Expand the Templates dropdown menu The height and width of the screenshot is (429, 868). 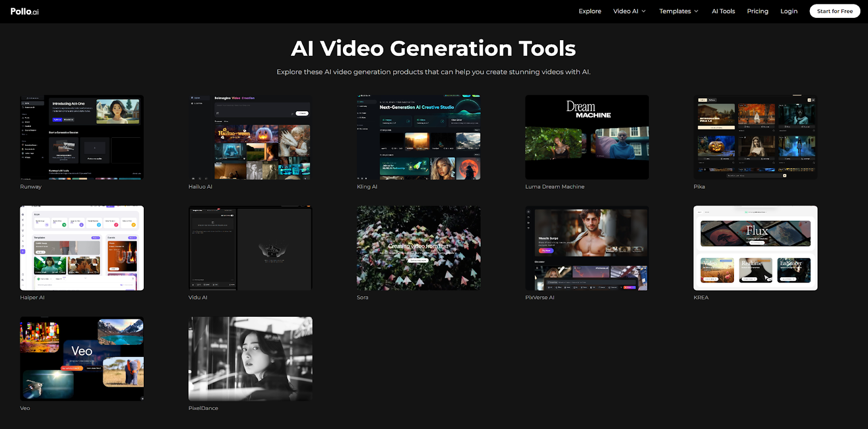[679, 11]
